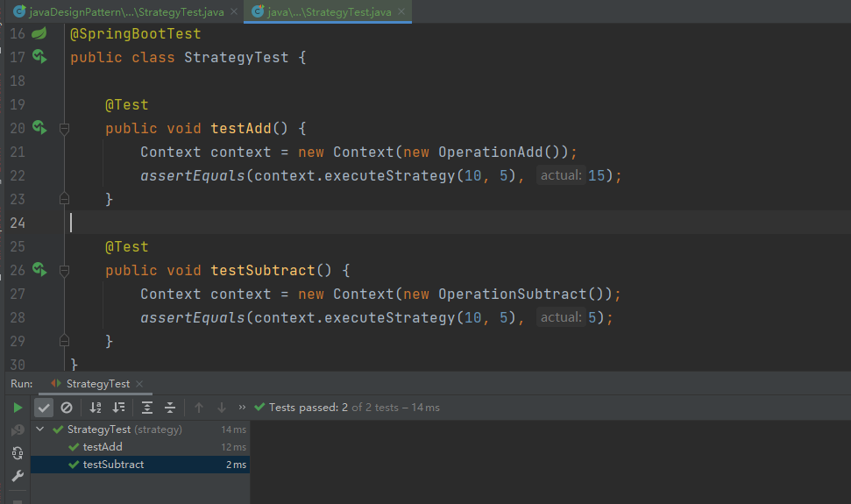Click the testAdd method name in code

click(x=241, y=129)
